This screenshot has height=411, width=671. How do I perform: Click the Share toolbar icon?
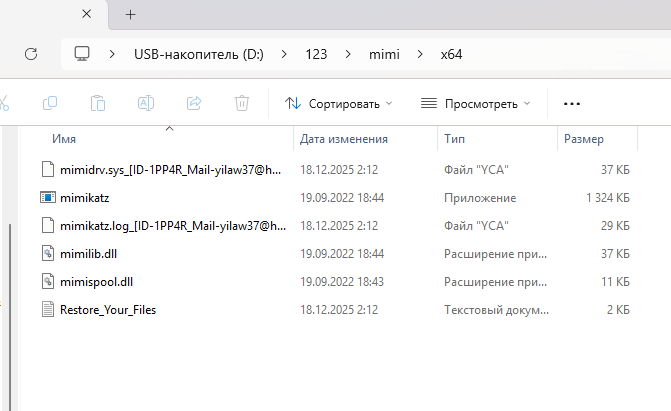(194, 103)
